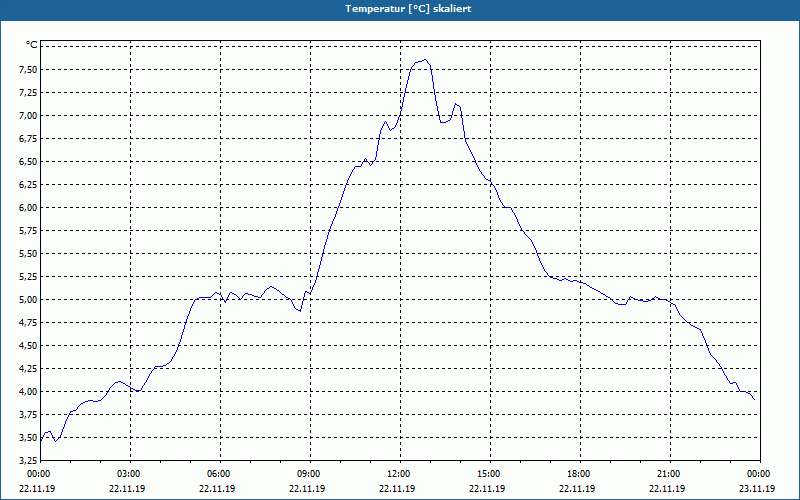This screenshot has width=800, height=500.
Task: Click the 3,75 y-axis value
Action: click(28, 414)
